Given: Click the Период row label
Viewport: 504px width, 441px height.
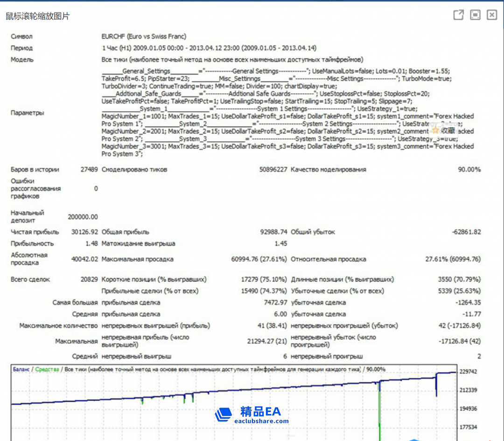Looking at the screenshot, I should [x=22, y=48].
